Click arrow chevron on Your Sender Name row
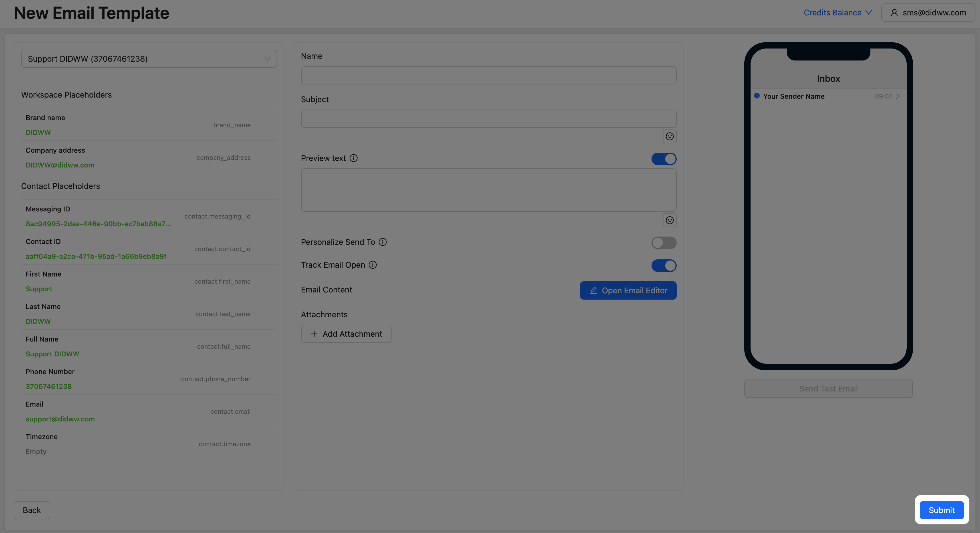The image size is (980, 533). tap(898, 96)
